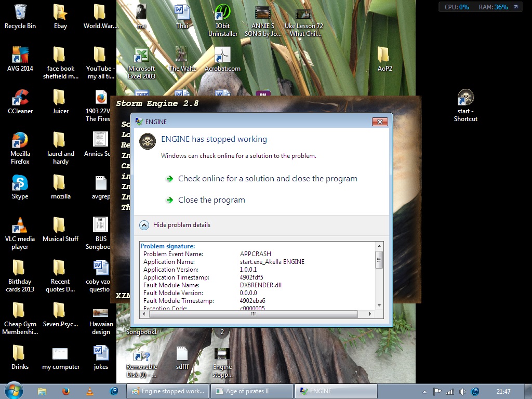Screen dimensions: 532x399
Task: Open the Windows Start menu
Action: click(x=13, y=391)
